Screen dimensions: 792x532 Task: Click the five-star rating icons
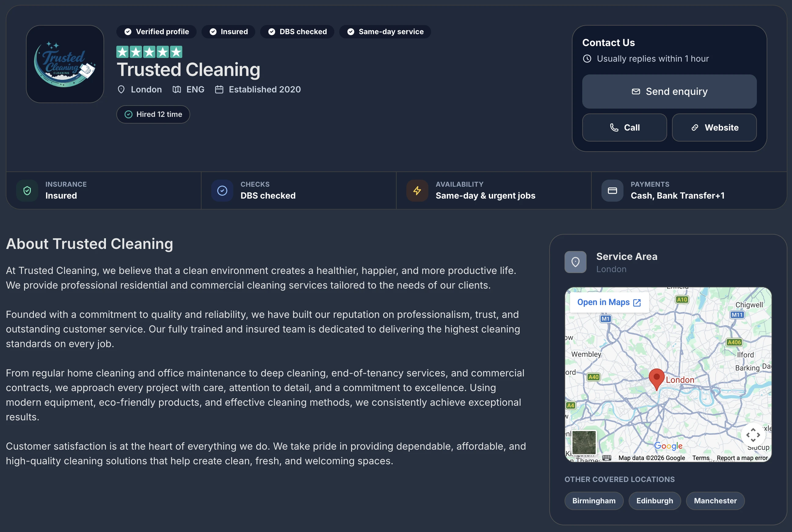[149, 52]
